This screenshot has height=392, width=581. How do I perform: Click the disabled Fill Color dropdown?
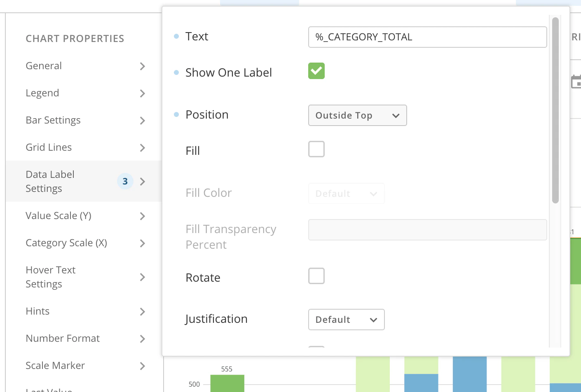point(346,194)
